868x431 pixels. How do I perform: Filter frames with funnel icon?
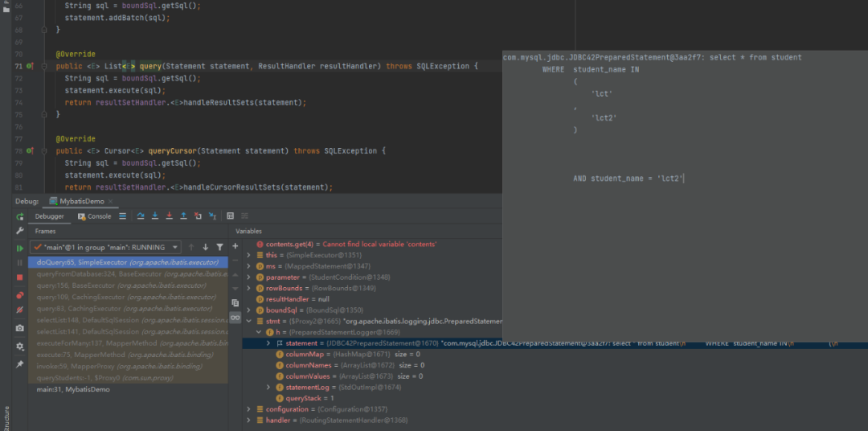[x=219, y=247]
